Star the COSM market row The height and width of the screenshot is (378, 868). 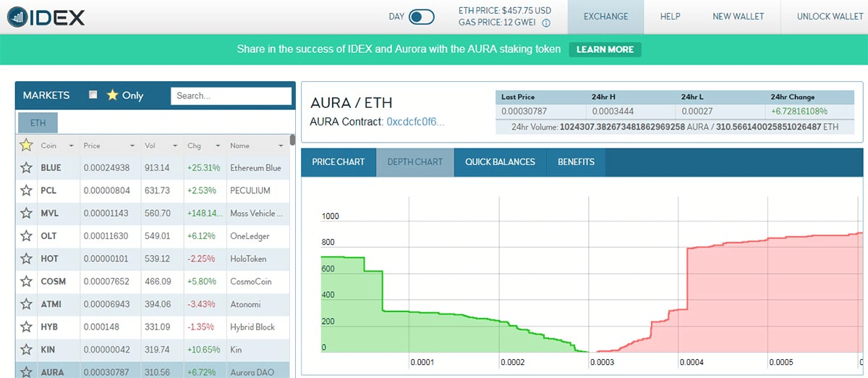click(27, 281)
